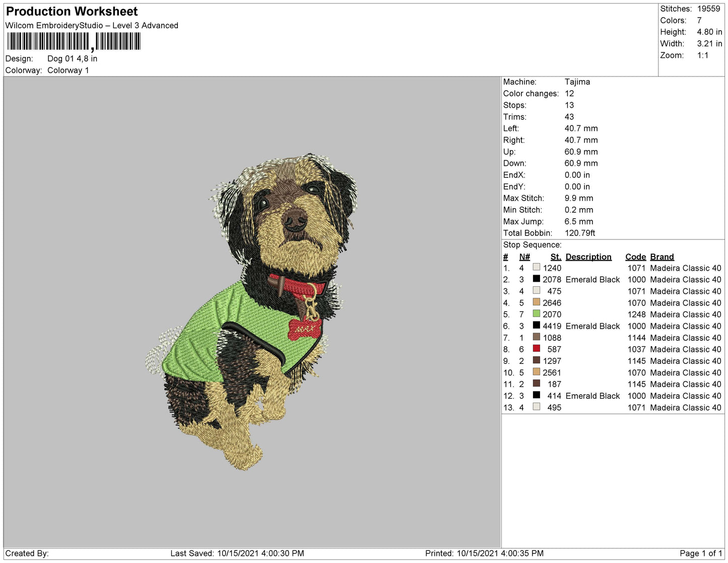
Task: Click the stitch count value 19559
Action: tap(709, 9)
